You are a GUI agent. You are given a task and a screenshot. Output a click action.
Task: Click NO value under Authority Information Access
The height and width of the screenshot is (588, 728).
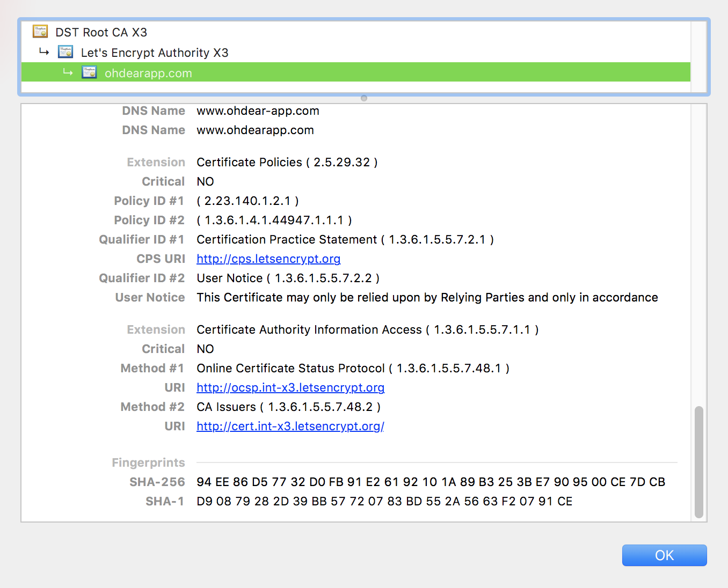tap(205, 349)
